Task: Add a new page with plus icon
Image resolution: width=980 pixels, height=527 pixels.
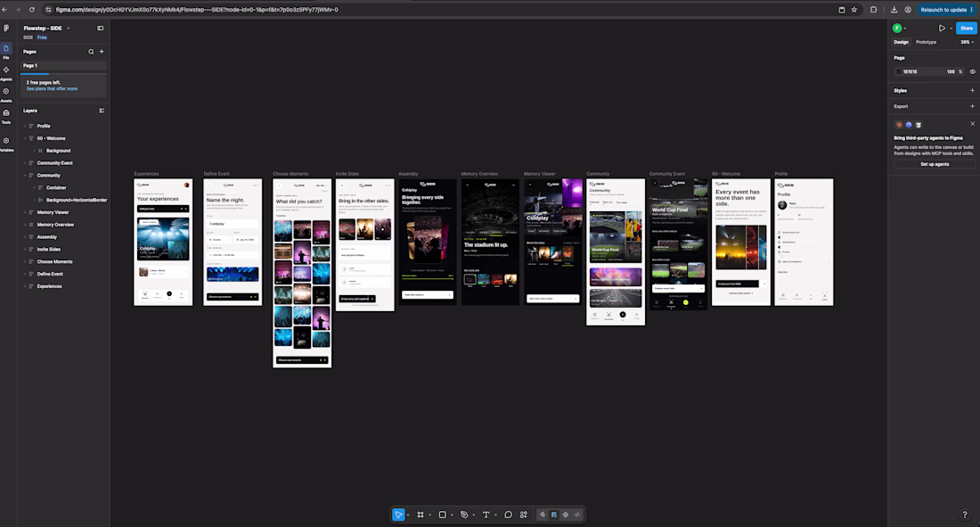Action: pyautogui.click(x=102, y=52)
